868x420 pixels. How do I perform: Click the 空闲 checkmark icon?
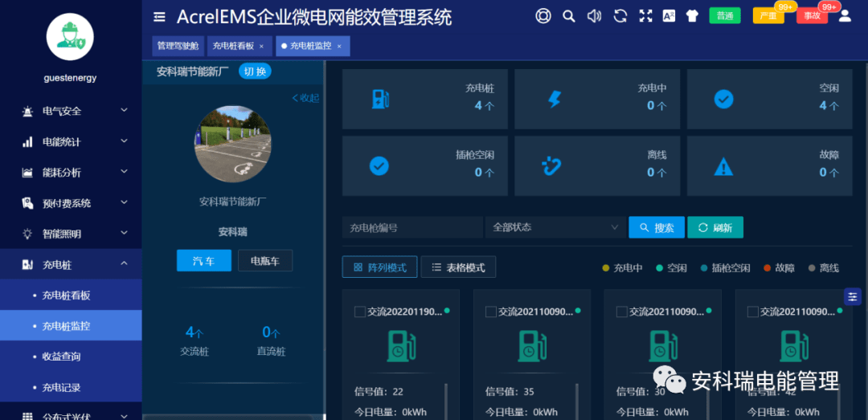click(723, 99)
